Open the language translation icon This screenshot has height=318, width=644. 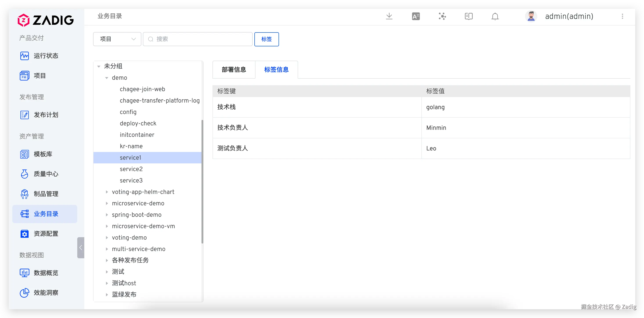click(x=416, y=16)
